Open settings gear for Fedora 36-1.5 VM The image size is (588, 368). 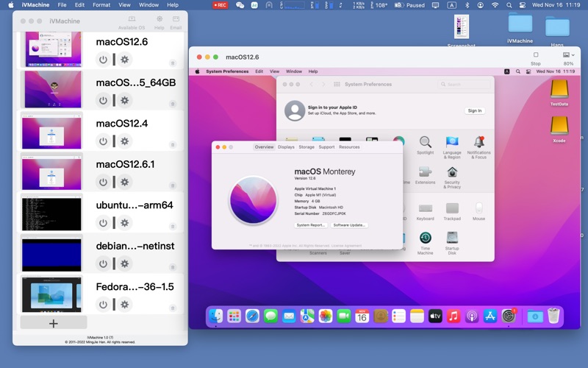point(125,305)
